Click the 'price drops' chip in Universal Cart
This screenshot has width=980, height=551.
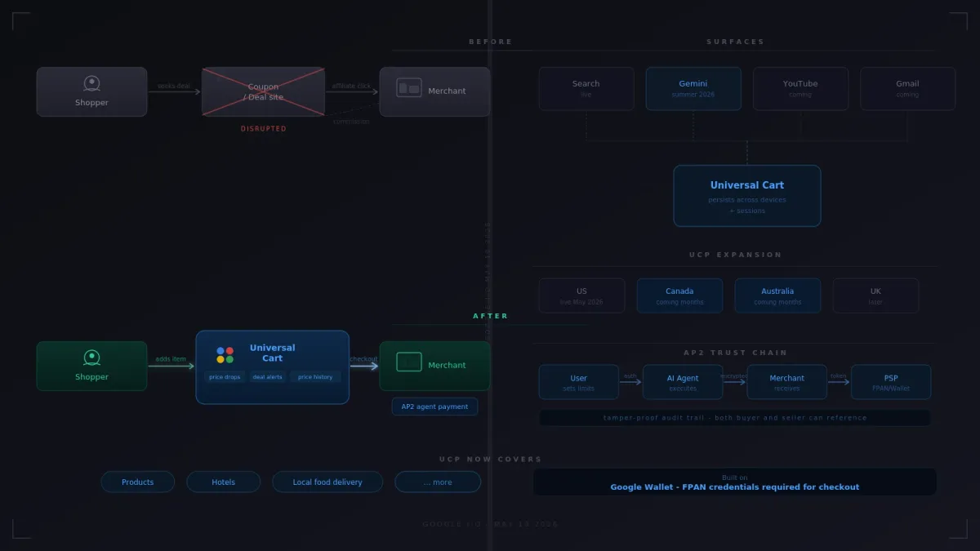[x=225, y=377]
